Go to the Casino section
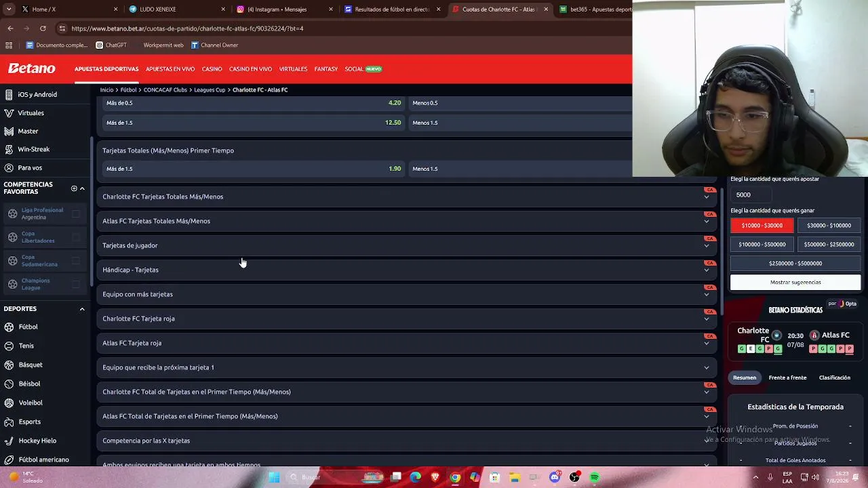The image size is (868, 488). 212,69
